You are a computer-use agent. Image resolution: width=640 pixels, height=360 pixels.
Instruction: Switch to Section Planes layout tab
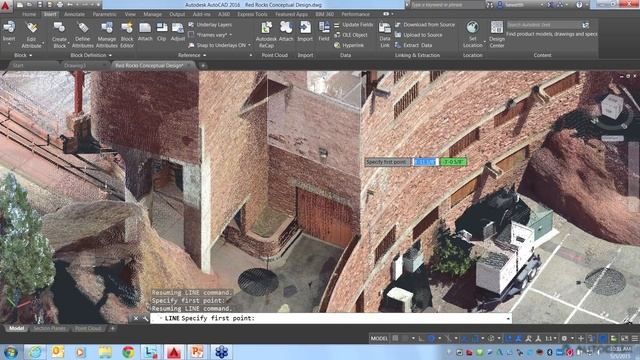tap(49, 328)
